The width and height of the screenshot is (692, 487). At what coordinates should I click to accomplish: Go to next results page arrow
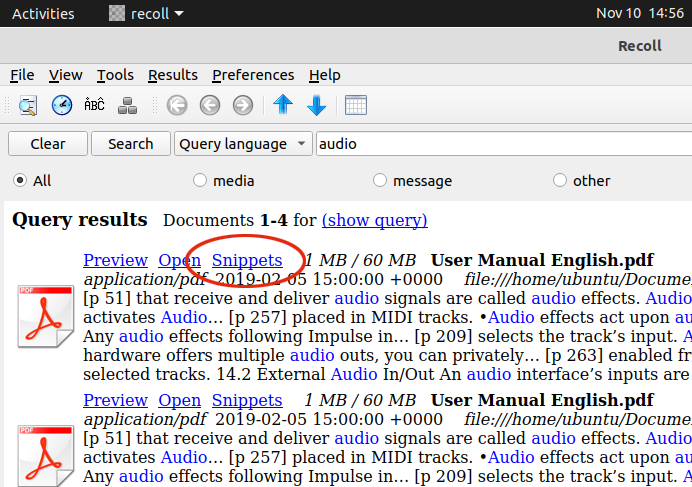tap(243, 106)
